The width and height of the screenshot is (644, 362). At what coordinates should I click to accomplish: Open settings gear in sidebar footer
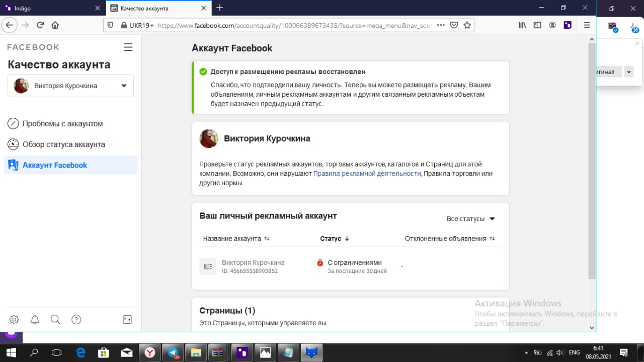14,320
